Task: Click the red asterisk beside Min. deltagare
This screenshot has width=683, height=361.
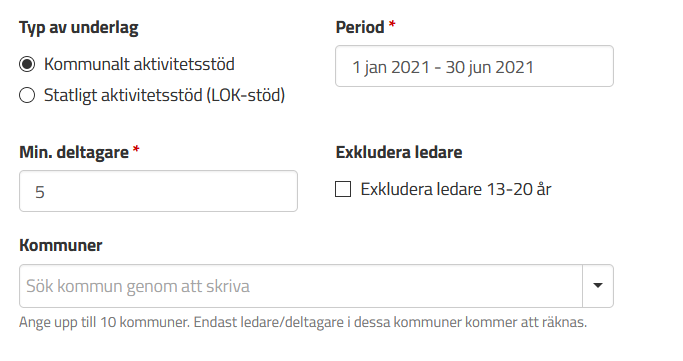Action: click(x=136, y=149)
